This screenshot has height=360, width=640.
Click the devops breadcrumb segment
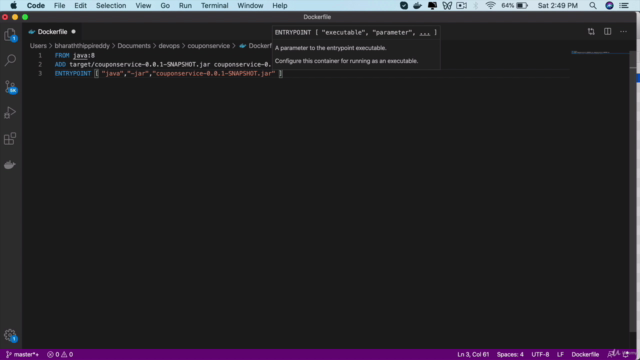tap(169, 46)
